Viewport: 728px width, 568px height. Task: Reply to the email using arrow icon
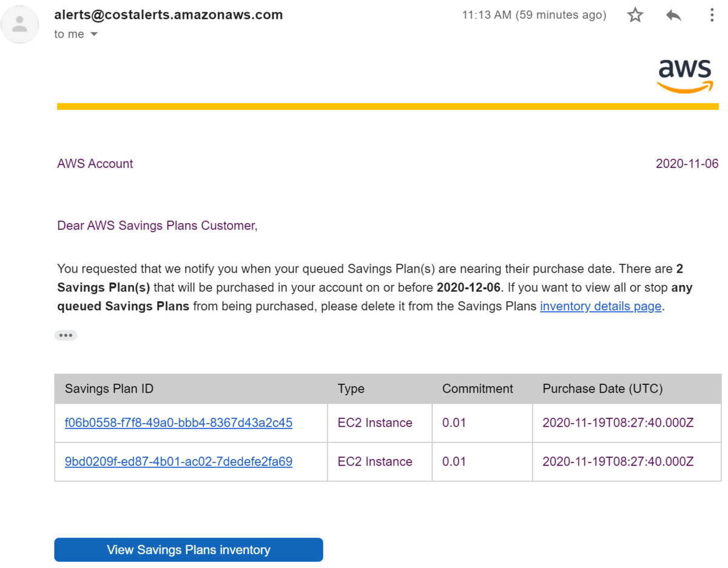click(673, 15)
